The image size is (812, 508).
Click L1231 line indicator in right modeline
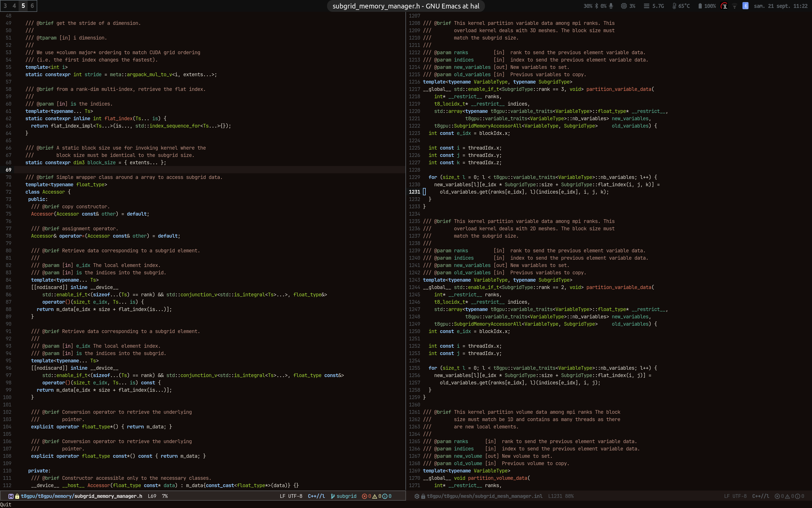pos(555,496)
